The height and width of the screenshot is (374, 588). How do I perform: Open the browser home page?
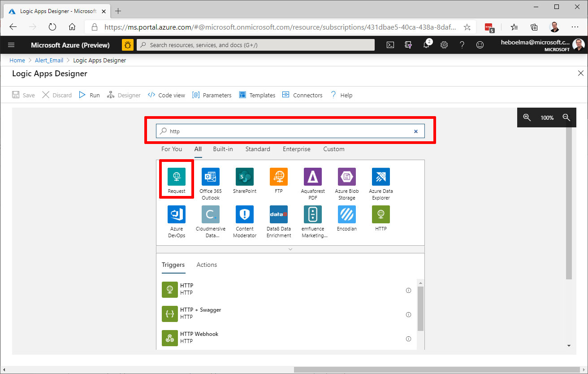click(72, 27)
